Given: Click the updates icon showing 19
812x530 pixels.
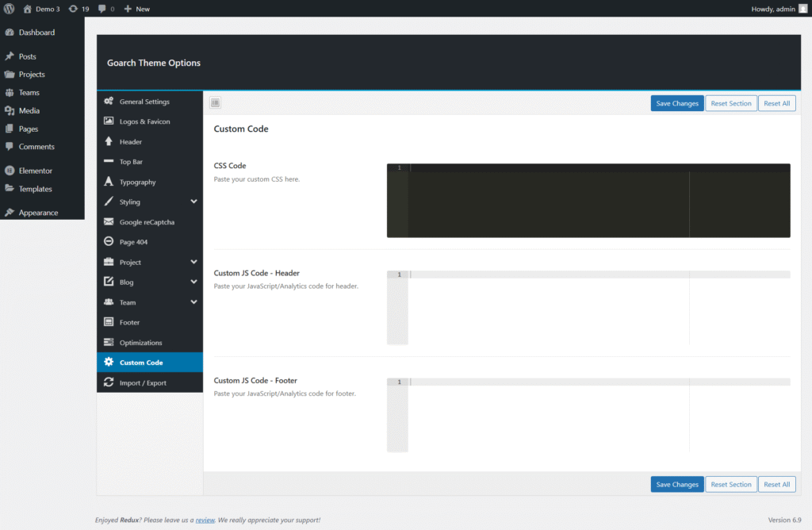Looking at the screenshot, I should click(x=73, y=9).
